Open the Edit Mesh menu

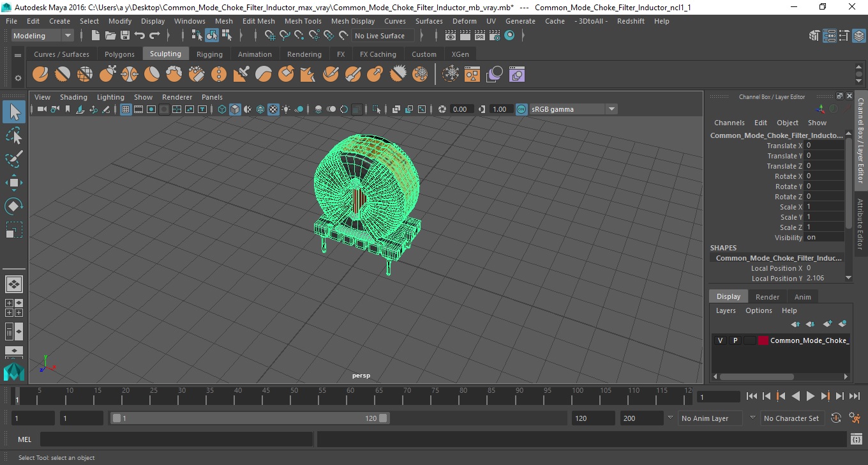pyautogui.click(x=258, y=21)
